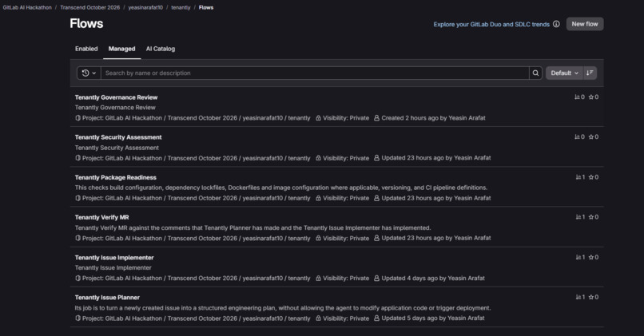The image size is (644, 336).
Task: Open the Default sort dropdown
Action: (x=564, y=73)
